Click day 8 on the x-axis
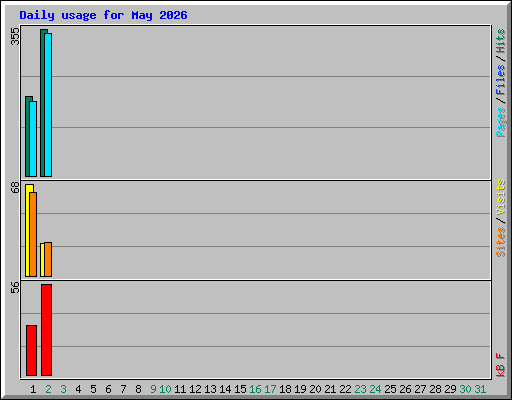The height and width of the screenshot is (400, 512). click(138, 389)
